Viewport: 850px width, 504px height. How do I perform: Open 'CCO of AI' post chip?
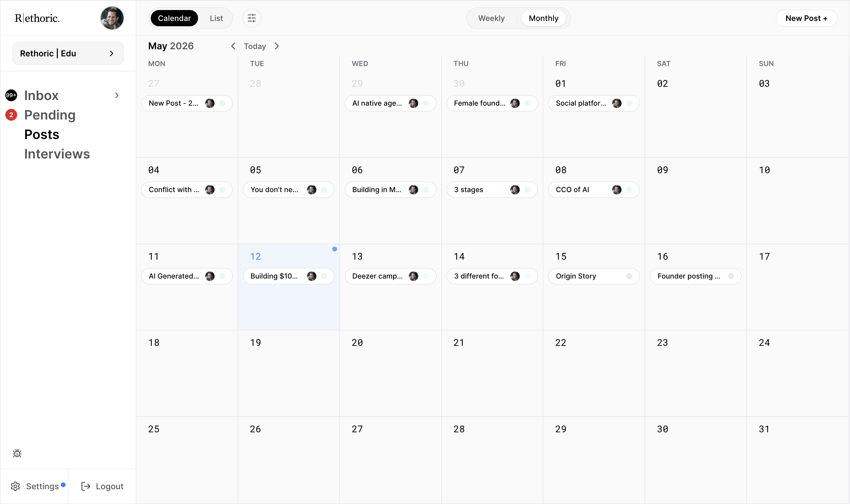click(594, 189)
